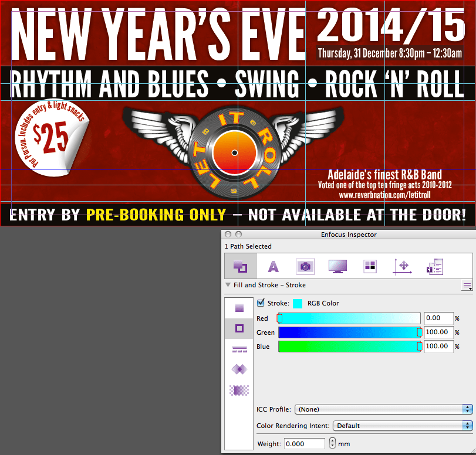
Task: Select the dashed line style icon
Action: point(239,349)
